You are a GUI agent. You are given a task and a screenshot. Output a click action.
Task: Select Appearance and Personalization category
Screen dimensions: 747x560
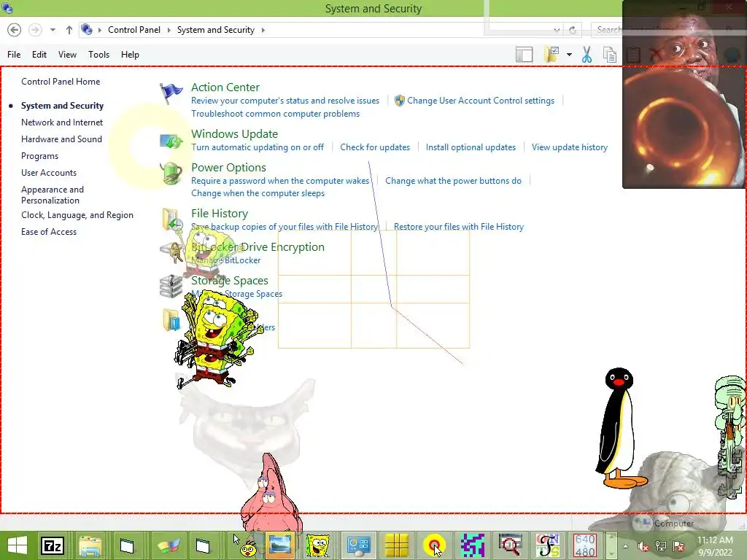tap(53, 195)
